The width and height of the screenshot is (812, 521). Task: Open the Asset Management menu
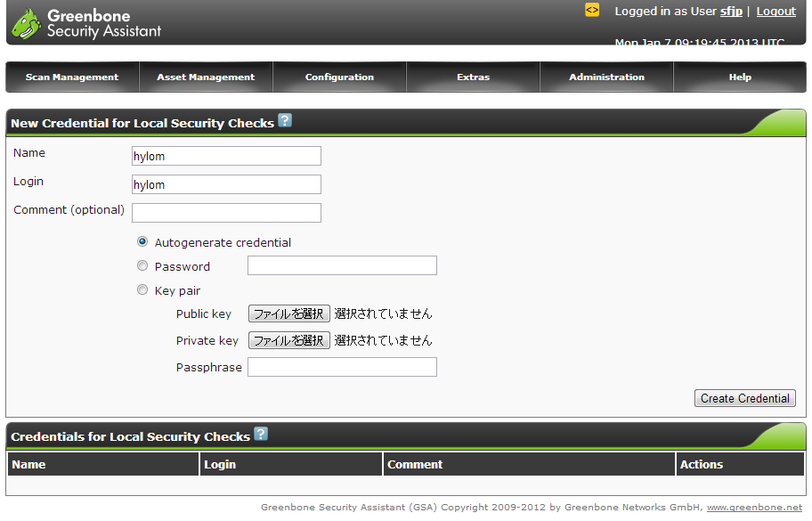[206, 77]
